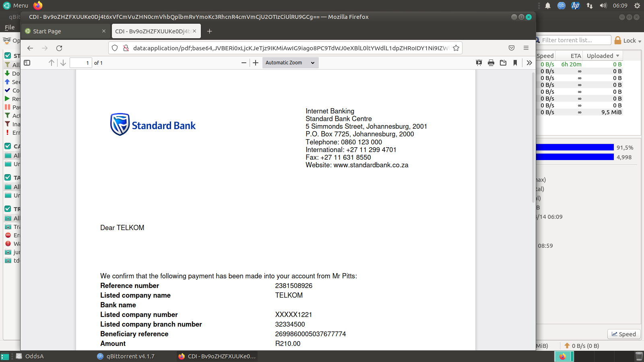Open the system Menu button
This screenshot has height=362, width=644.
(x=16, y=6)
